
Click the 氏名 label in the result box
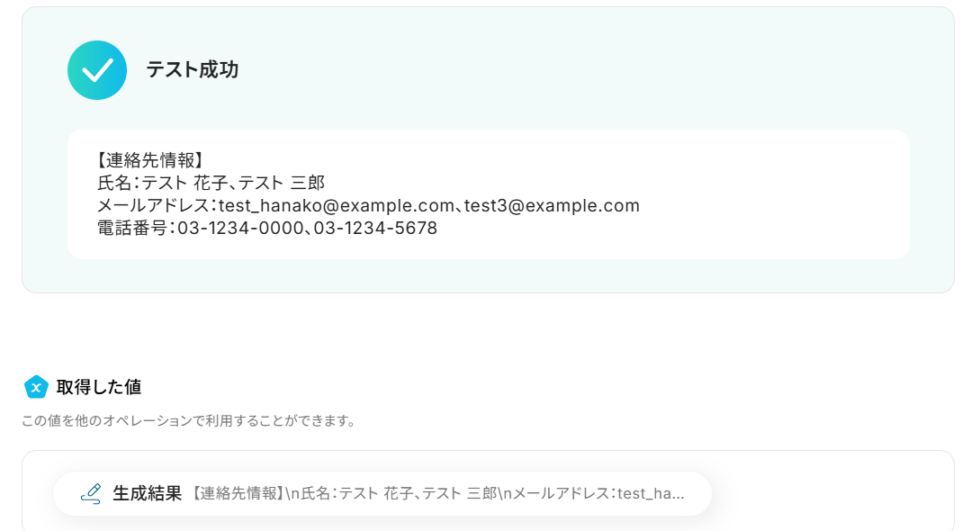tap(114, 184)
